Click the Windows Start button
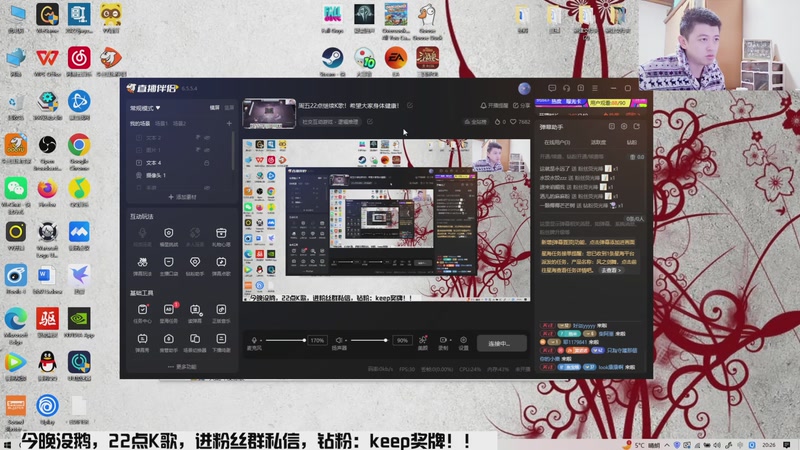This screenshot has width=800, height=450. (x=7, y=445)
